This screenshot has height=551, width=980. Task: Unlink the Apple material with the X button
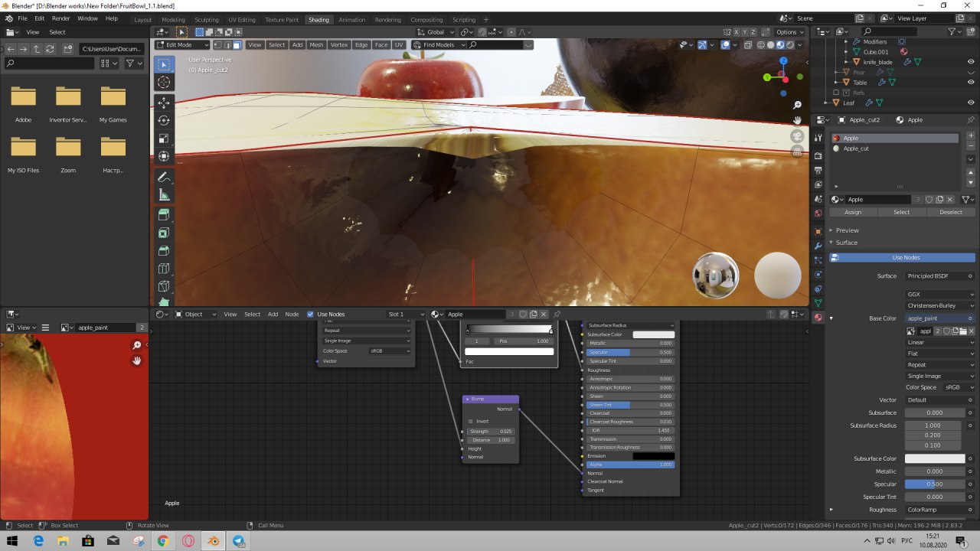click(x=952, y=199)
